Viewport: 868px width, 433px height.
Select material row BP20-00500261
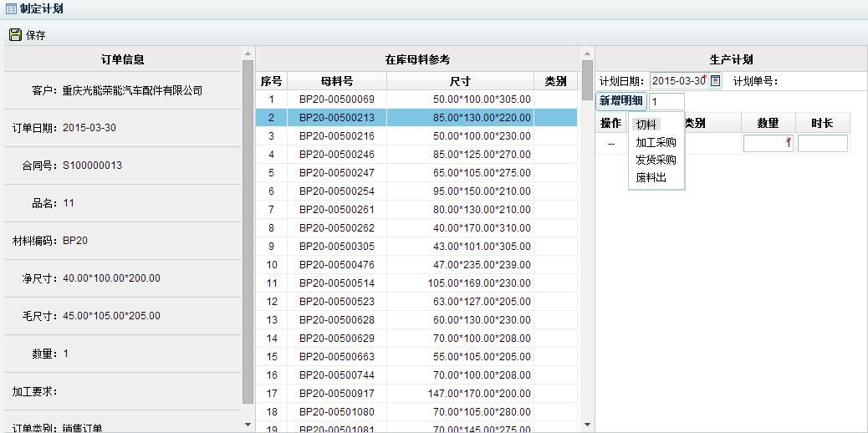click(416, 210)
